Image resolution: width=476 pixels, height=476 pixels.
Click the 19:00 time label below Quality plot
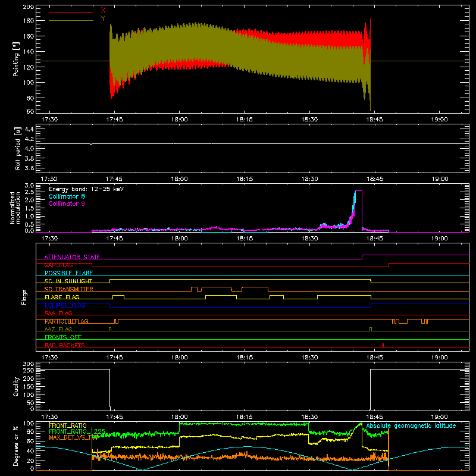(440, 417)
